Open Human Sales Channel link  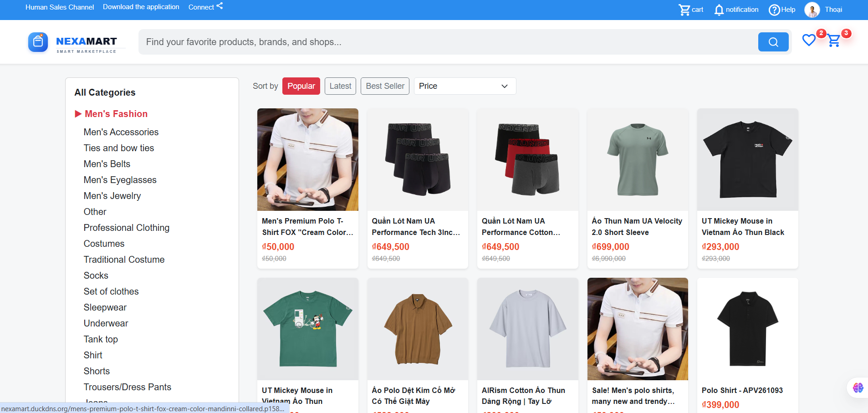[x=60, y=7]
